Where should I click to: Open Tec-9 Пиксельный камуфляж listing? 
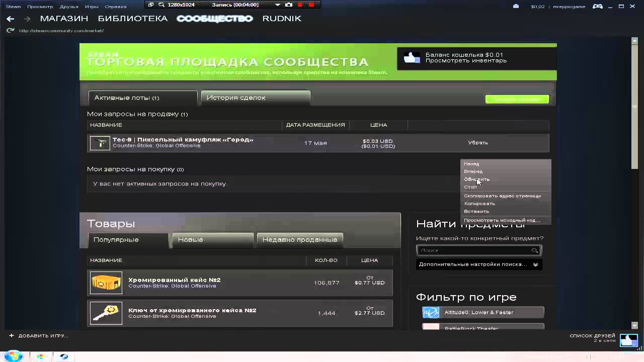pos(183,140)
